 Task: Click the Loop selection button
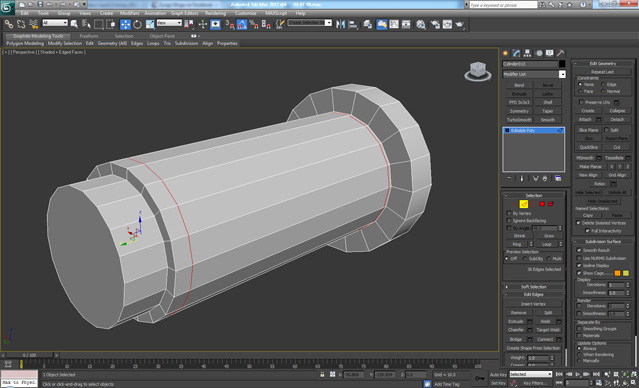pyautogui.click(x=546, y=244)
